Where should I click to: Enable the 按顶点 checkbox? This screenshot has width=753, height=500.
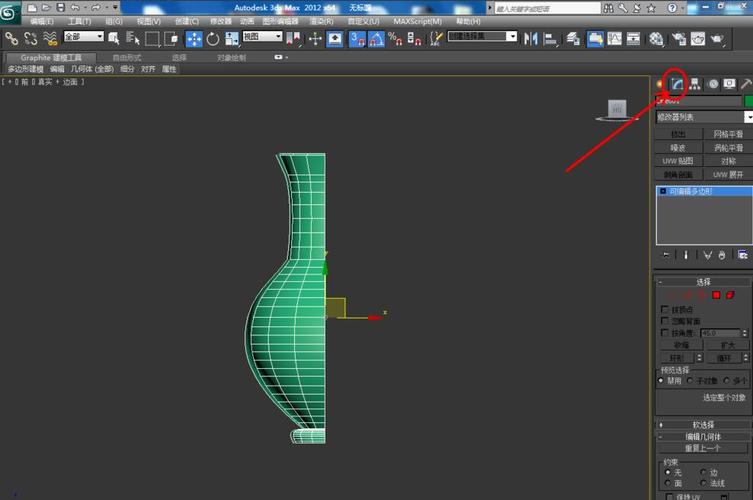tap(665, 309)
